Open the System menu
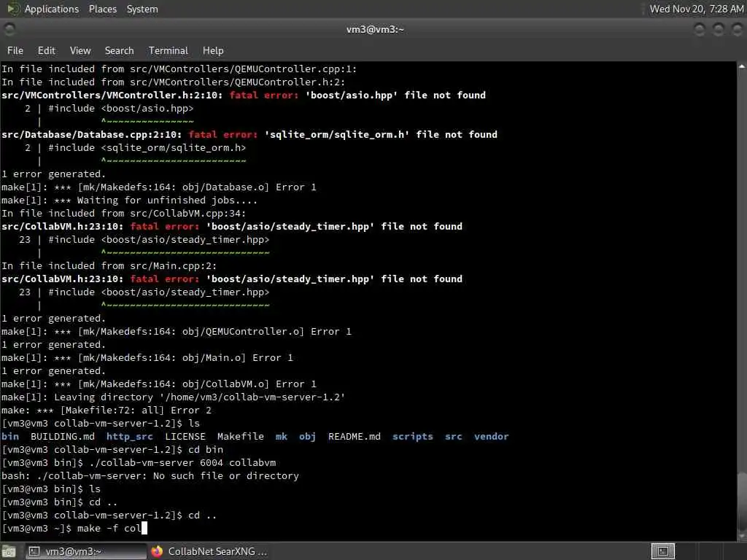Viewport: 747px width, 560px height. [142, 9]
